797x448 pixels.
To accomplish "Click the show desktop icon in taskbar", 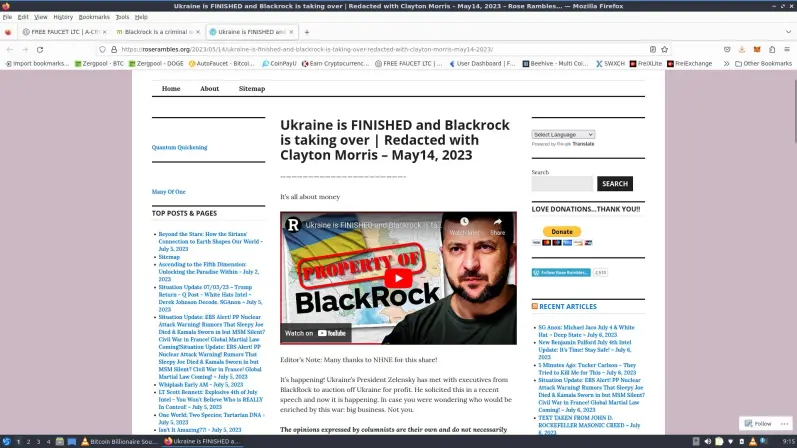I will tap(72, 441).
